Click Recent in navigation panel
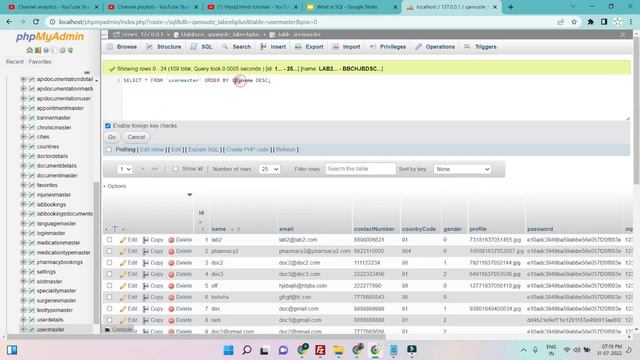Image resolution: width=640 pixels, height=360 pixels. (15, 62)
